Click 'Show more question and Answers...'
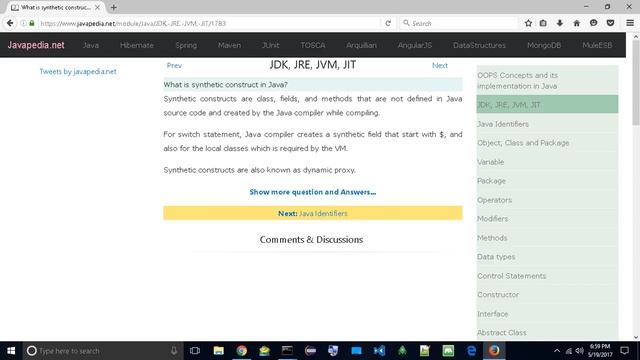This screenshot has height=360, width=640. pos(313,192)
